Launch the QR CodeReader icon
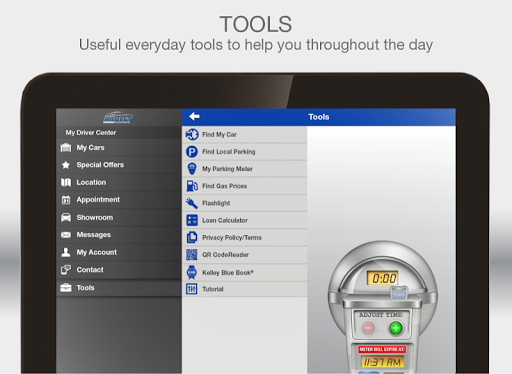The height and width of the screenshot is (374, 512). (x=192, y=255)
